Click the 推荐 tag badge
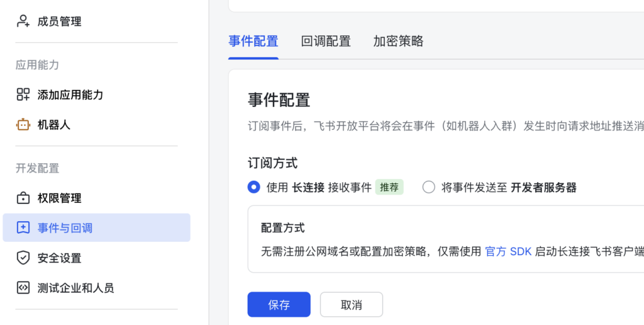This screenshot has height=325, width=644. (389, 187)
